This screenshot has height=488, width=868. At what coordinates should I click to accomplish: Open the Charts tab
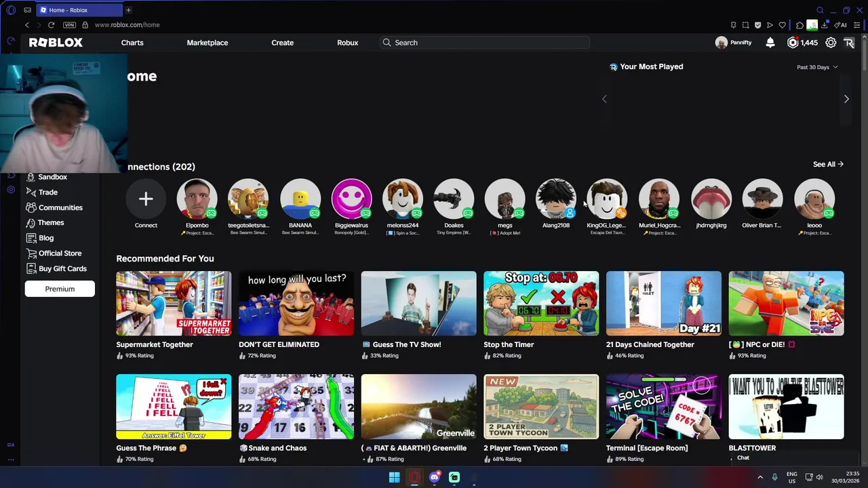pos(132,43)
